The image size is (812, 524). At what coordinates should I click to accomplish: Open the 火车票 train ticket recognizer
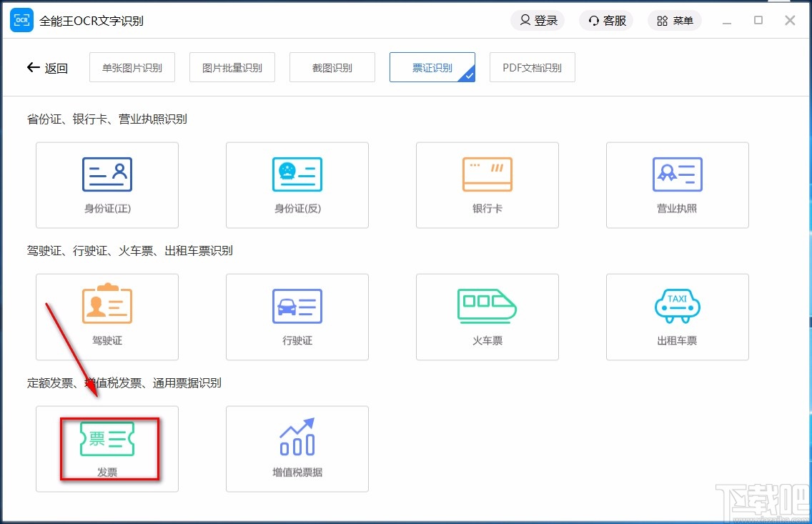pyautogui.click(x=487, y=317)
